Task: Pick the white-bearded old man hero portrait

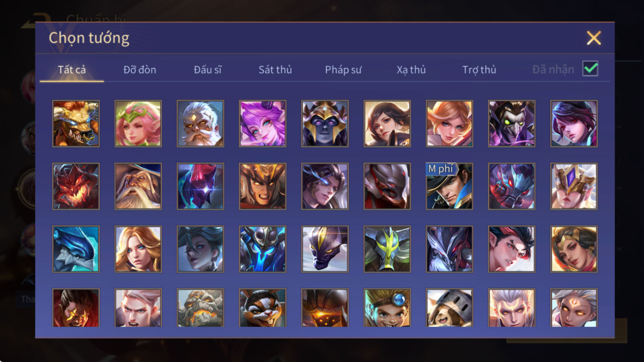Action: [x=200, y=123]
